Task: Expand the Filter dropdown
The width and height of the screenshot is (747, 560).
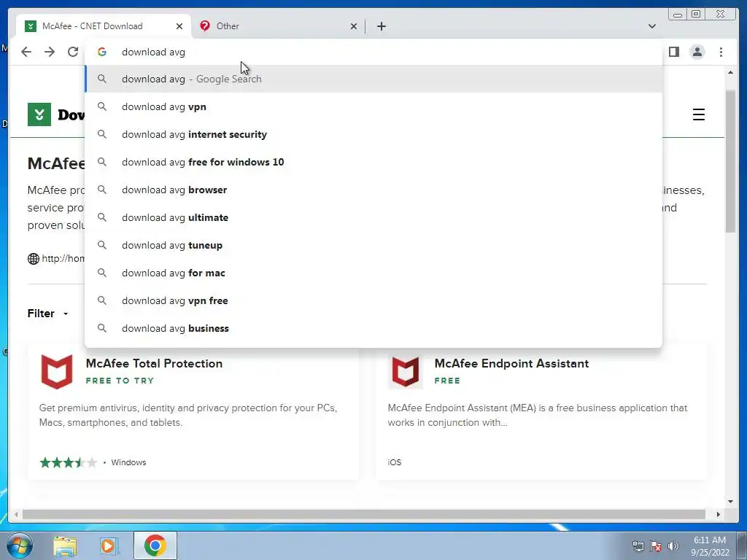Action: coord(47,314)
